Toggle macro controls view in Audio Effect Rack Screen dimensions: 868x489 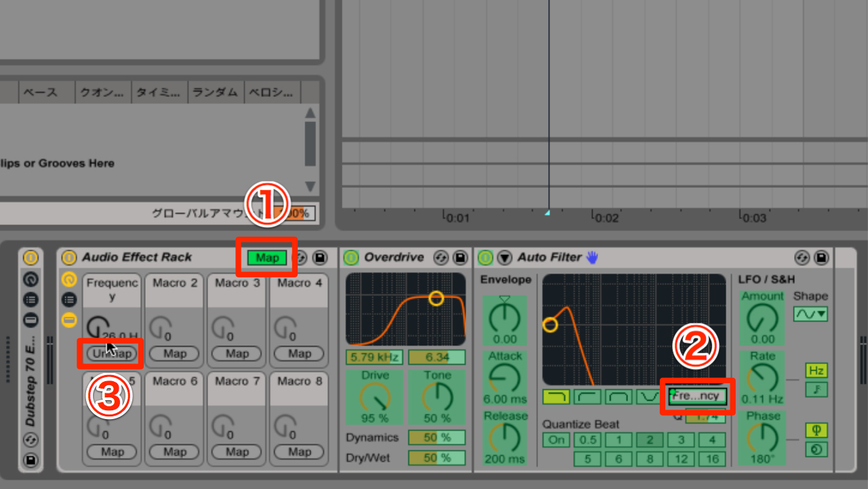68,279
